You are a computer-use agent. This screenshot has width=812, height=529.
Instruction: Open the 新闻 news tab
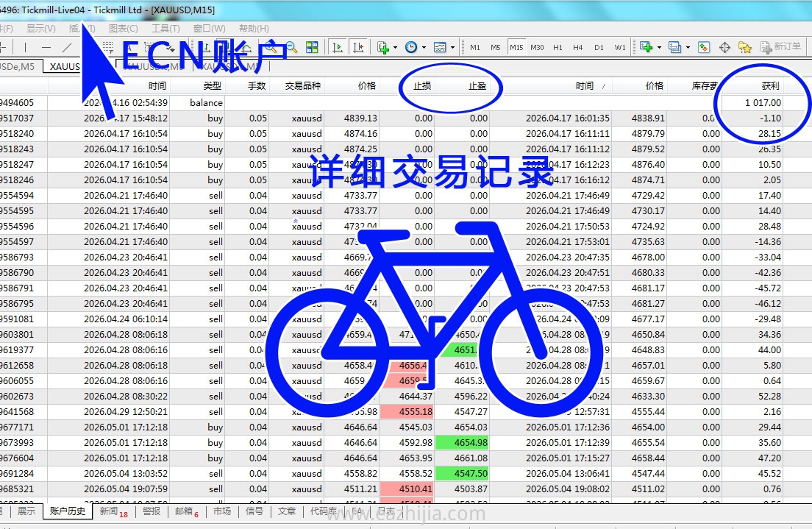tap(113, 511)
